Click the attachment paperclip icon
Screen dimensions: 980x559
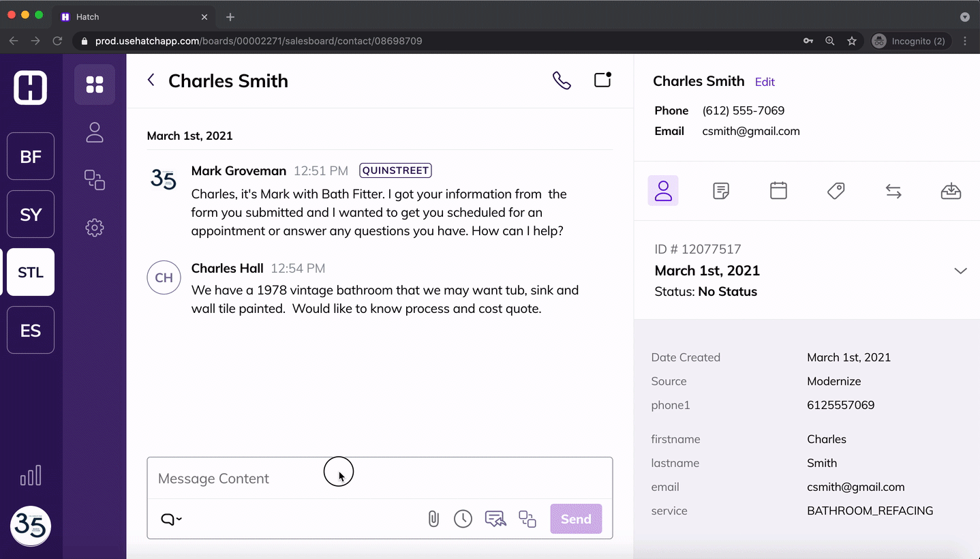[433, 519]
